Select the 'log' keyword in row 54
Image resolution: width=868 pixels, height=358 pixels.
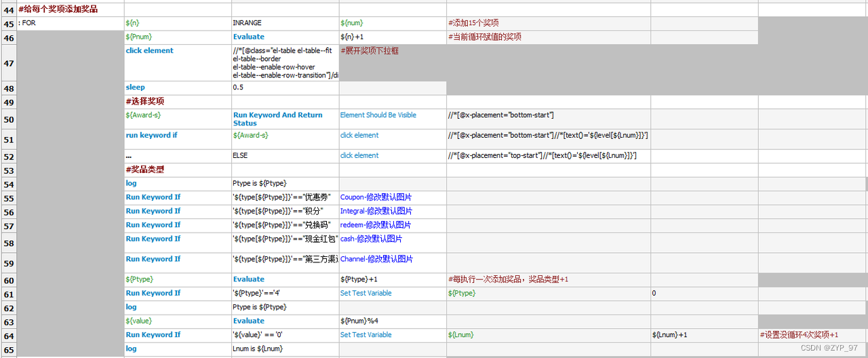coord(178,184)
